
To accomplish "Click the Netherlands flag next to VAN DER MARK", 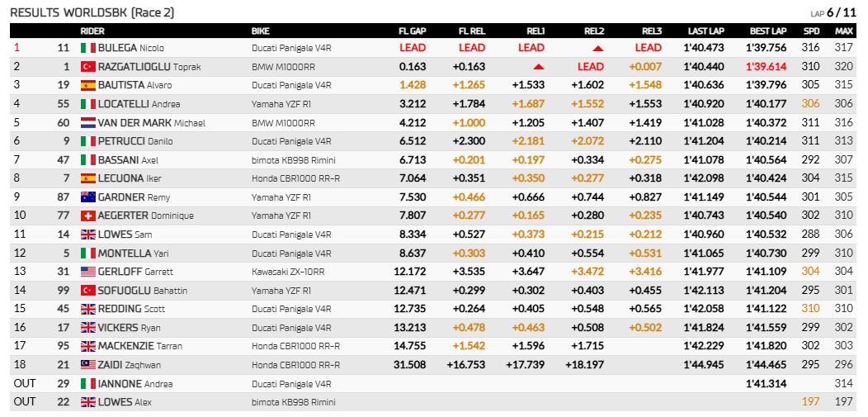I will pos(88,123).
